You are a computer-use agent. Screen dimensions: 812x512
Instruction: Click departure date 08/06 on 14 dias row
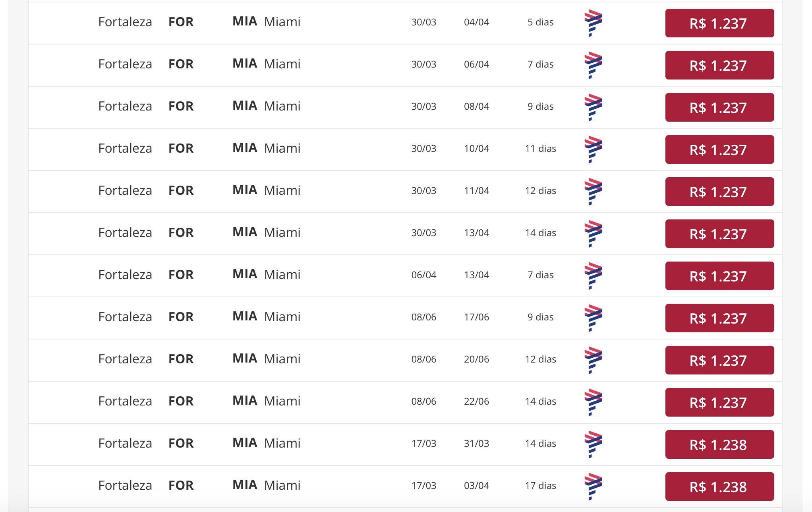[423, 401]
